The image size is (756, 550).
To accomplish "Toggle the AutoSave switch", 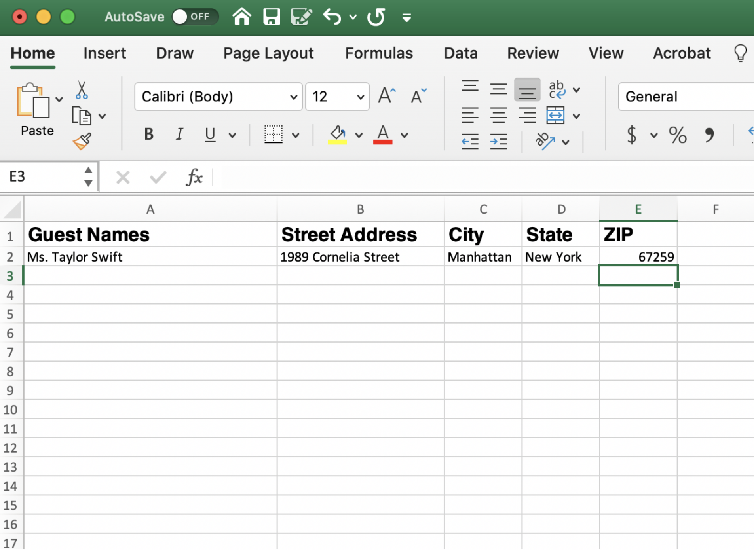I will 195,17.
